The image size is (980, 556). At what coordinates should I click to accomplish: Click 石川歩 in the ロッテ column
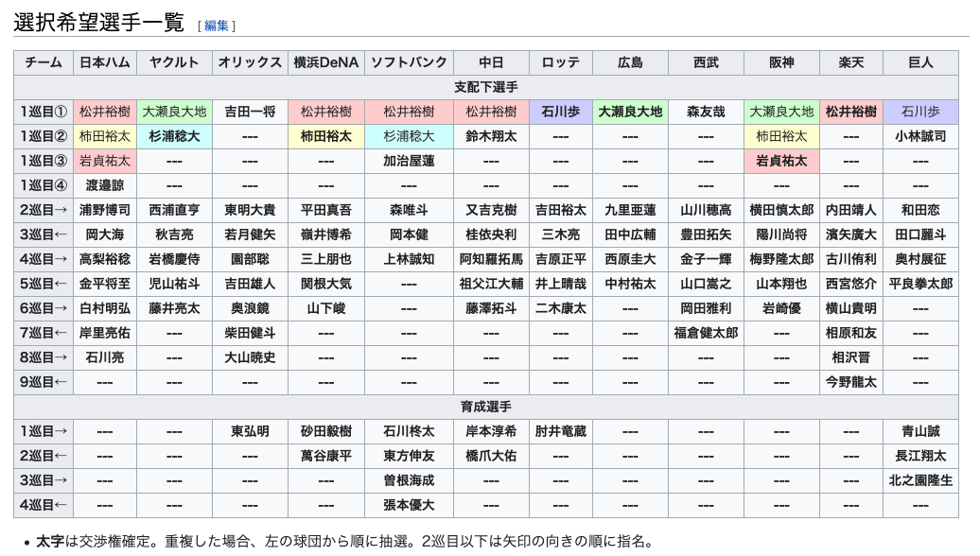(561, 112)
